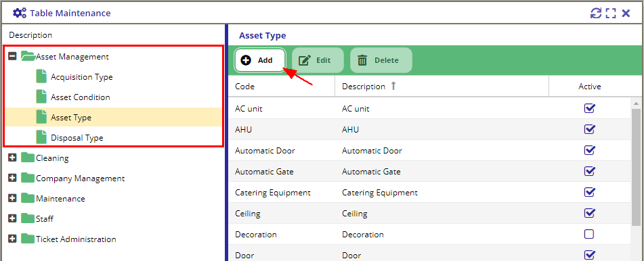The width and height of the screenshot is (644, 261).
Task: Click the Description sort arrow icon
Action: 393,86
